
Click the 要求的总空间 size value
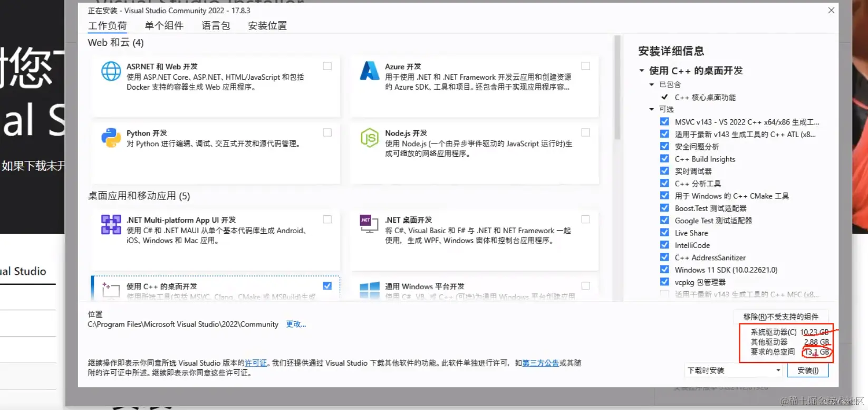pyautogui.click(x=817, y=352)
